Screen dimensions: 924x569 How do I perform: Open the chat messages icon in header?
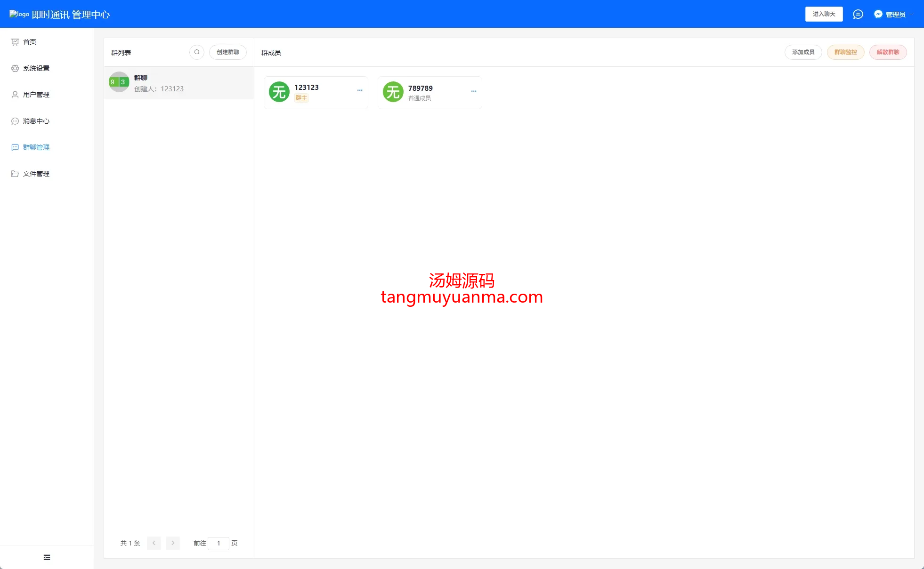[x=858, y=15]
